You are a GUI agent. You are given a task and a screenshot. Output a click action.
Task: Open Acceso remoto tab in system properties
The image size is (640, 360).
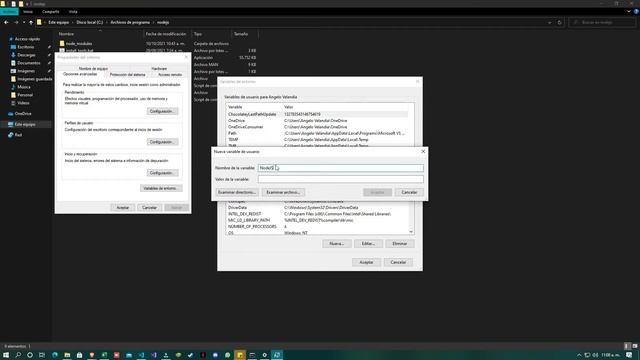pos(170,75)
